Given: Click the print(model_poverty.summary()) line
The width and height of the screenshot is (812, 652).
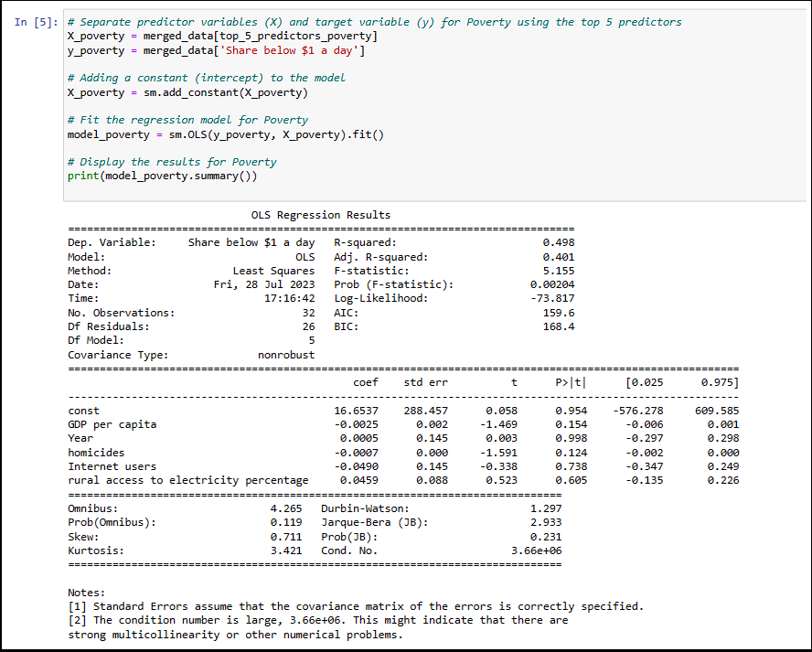Looking at the screenshot, I should 165,176.
